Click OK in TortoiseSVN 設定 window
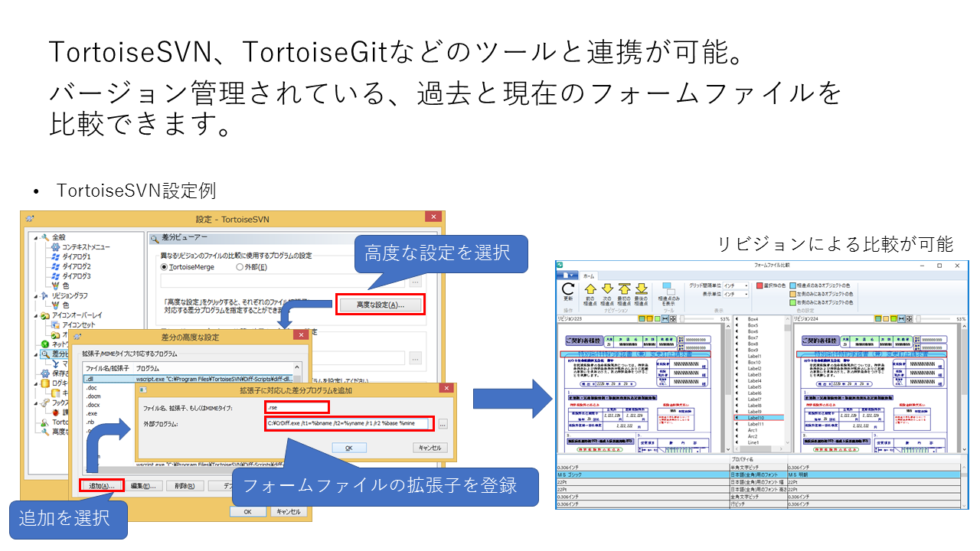Viewport: 980px width, 551px height. [x=247, y=512]
